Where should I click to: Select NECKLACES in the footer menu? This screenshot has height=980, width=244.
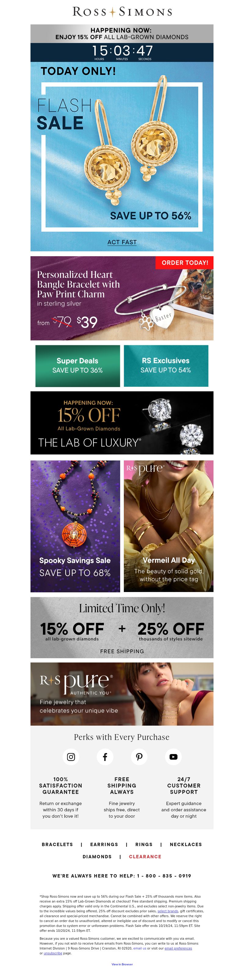pos(186,844)
